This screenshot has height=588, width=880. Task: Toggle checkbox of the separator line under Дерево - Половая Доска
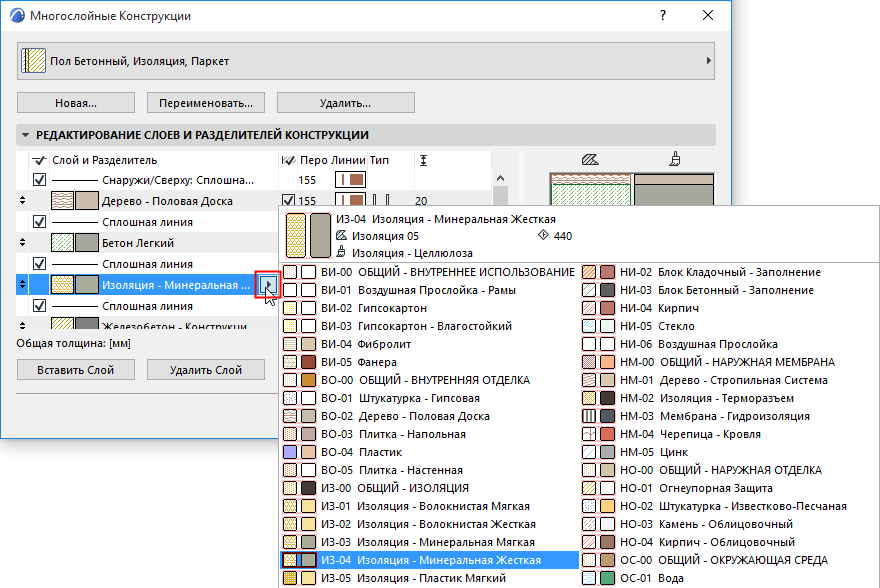pyautogui.click(x=39, y=222)
